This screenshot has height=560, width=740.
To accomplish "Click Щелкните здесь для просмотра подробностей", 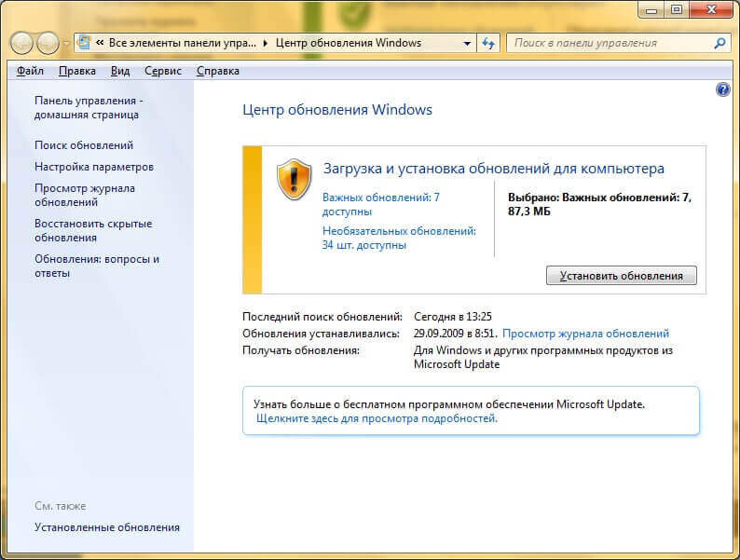I will [377, 418].
